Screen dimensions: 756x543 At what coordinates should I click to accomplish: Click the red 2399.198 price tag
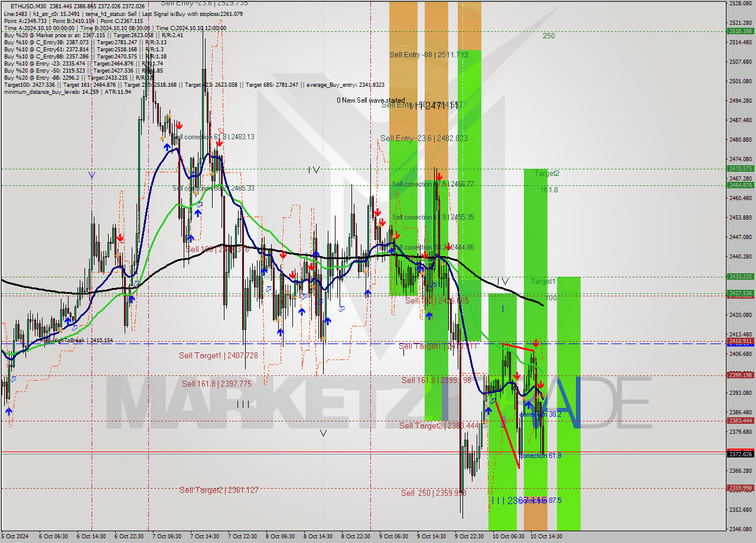[740, 375]
